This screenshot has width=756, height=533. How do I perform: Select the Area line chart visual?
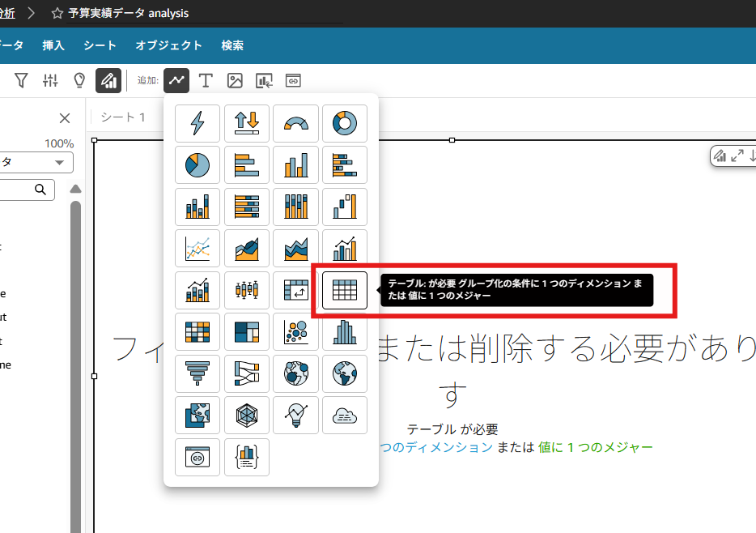pyautogui.click(x=246, y=249)
